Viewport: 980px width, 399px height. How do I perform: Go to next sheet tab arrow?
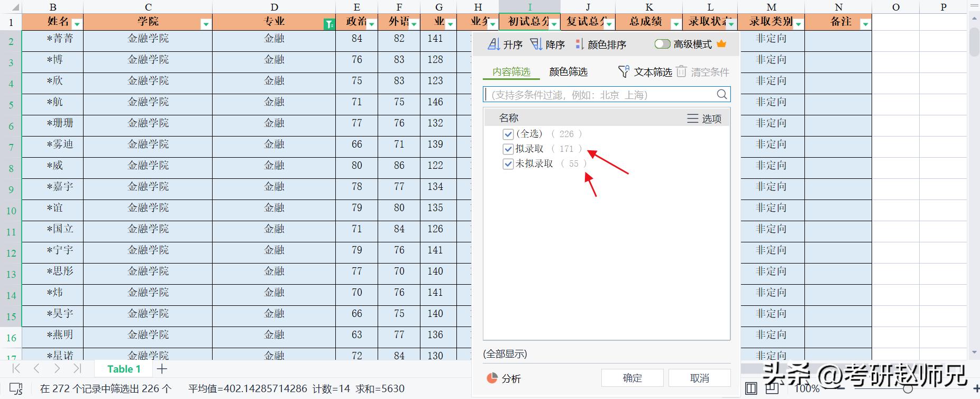click(57, 369)
